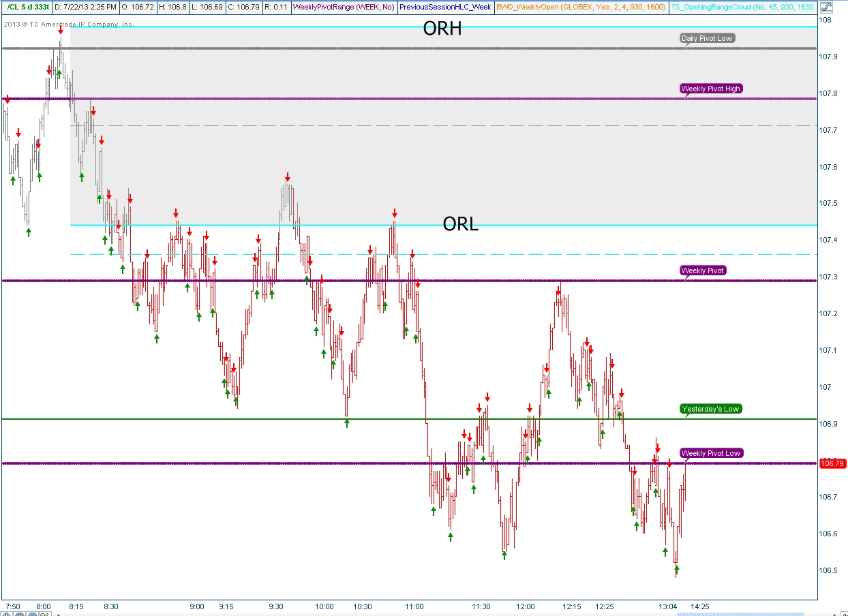
Task: Click the Yesterday's Low price bubble
Action: point(710,409)
